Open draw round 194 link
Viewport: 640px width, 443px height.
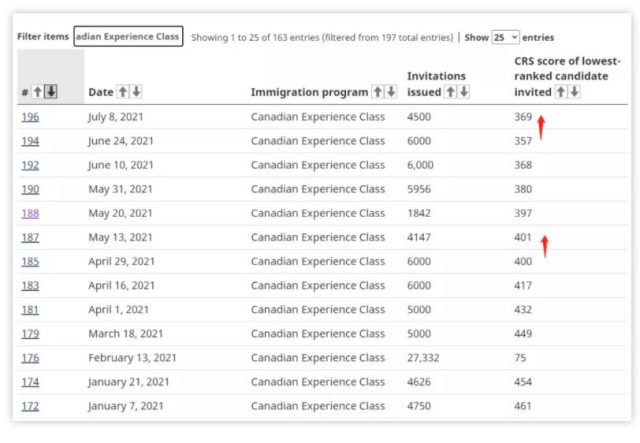point(30,141)
